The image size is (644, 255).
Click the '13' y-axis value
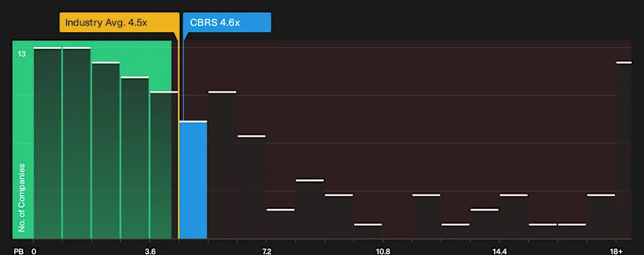[x=21, y=54]
